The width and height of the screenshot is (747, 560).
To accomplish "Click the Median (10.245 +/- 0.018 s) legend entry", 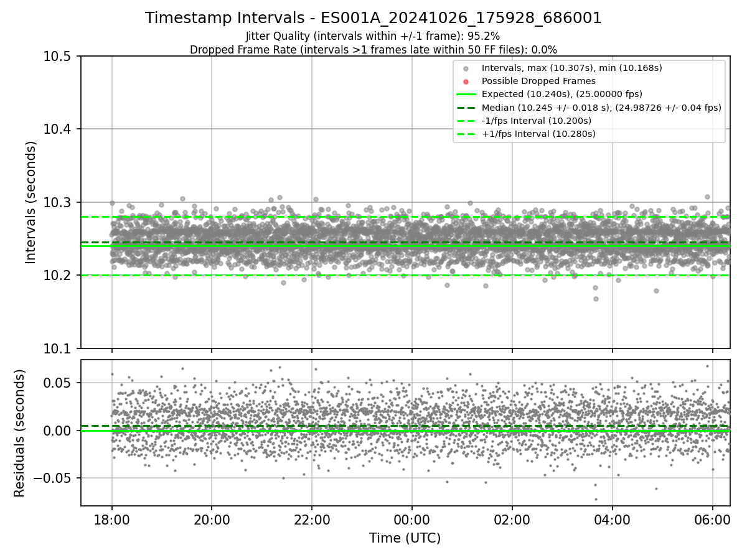I will coord(601,108).
